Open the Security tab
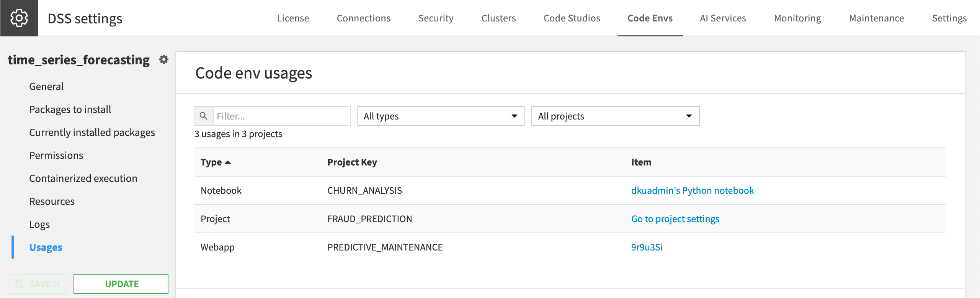The image size is (980, 298). pos(436,18)
